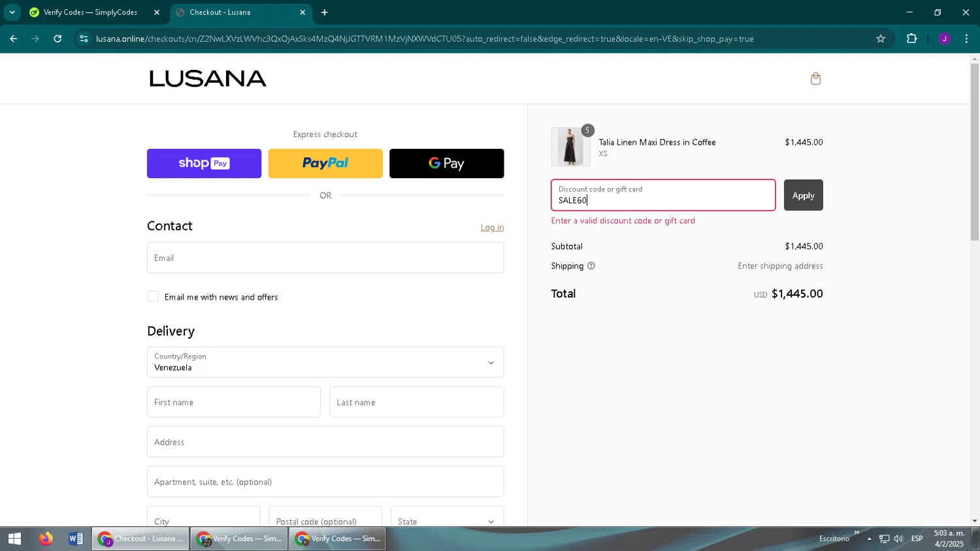The width and height of the screenshot is (980, 551).
Task: Switch to Checkout - Lusana tab
Action: click(241, 12)
